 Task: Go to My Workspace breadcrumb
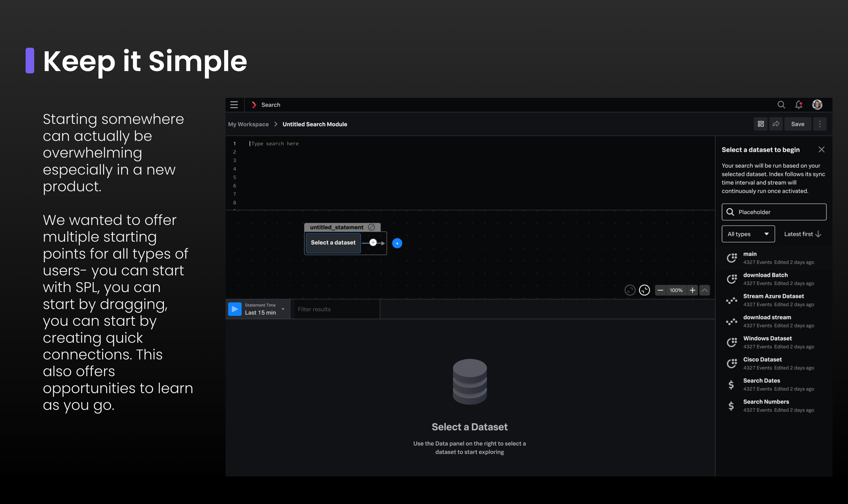pyautogui.click(x=248, y=124)
